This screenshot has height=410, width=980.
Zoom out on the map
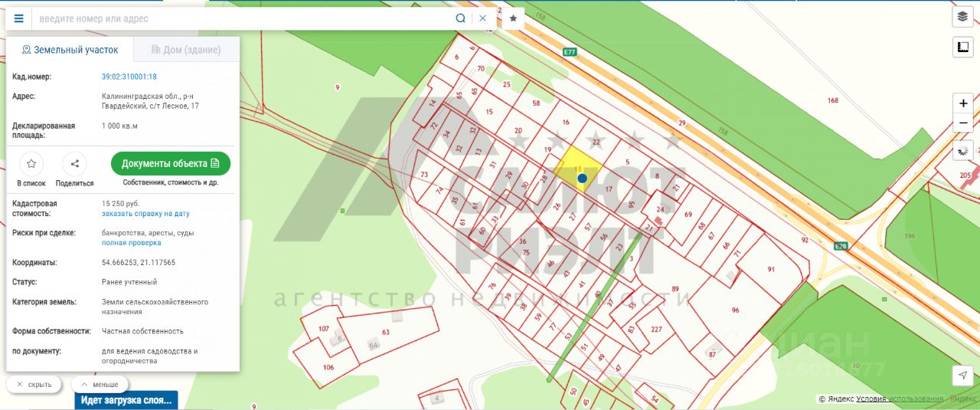pyautogui.click(x=963, y=123)
